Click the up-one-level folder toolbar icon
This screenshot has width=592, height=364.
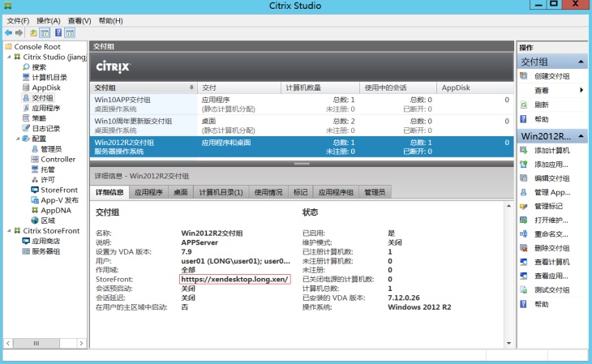pos(33,33)
